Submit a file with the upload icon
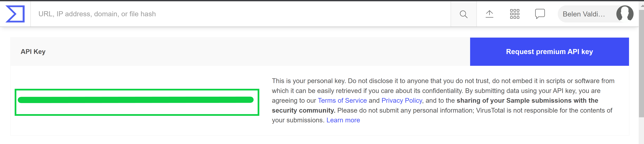Viewport: 644px width, 144px height. 489,14
